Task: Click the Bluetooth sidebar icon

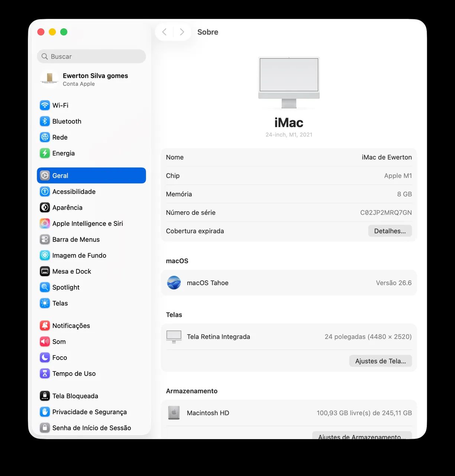Action: coord(45,121)
